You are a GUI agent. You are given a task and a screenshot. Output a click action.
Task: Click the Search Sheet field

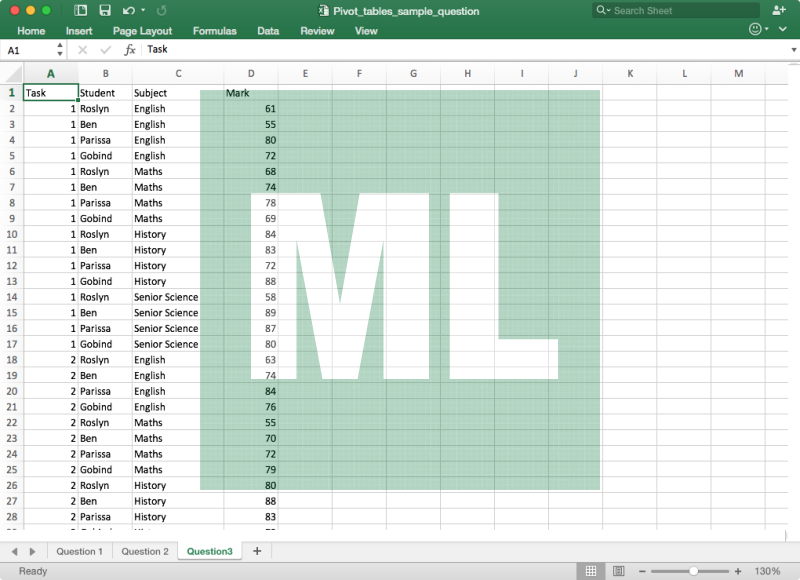(x=680, y=11)
